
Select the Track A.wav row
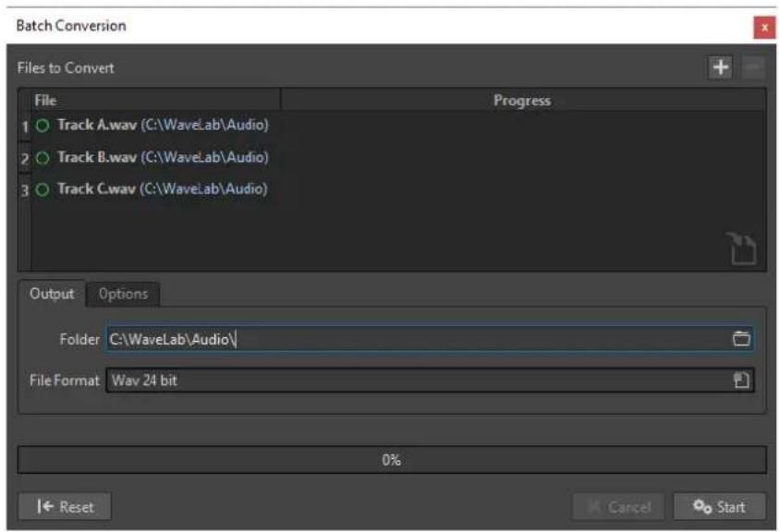tap(398, 126)
